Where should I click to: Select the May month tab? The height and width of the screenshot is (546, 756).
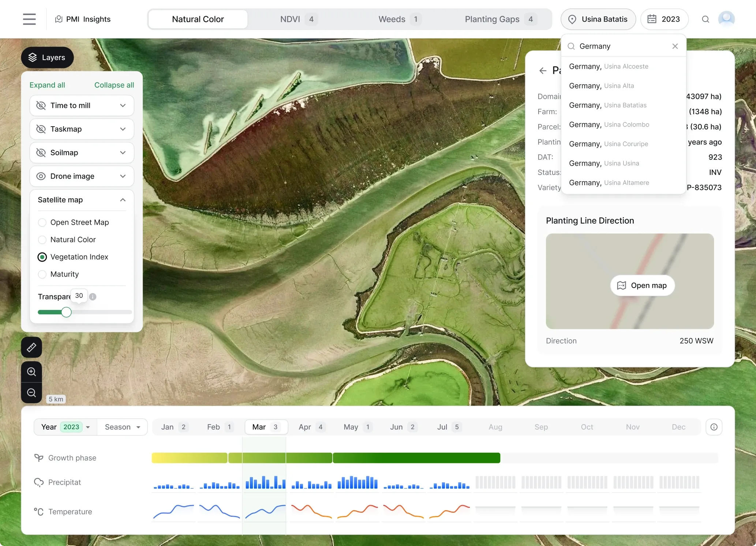coord(358,427)
